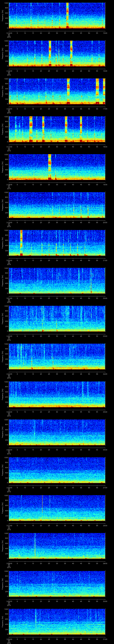
Task: Select the first burst in the 3:15:00 spectrogram
Action: 50,53
